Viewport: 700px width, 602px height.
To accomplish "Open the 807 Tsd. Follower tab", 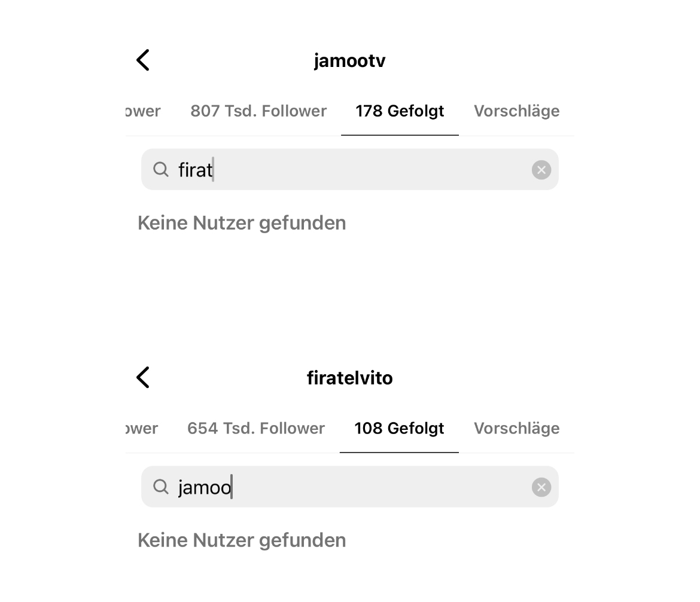I will coord(258,111).
